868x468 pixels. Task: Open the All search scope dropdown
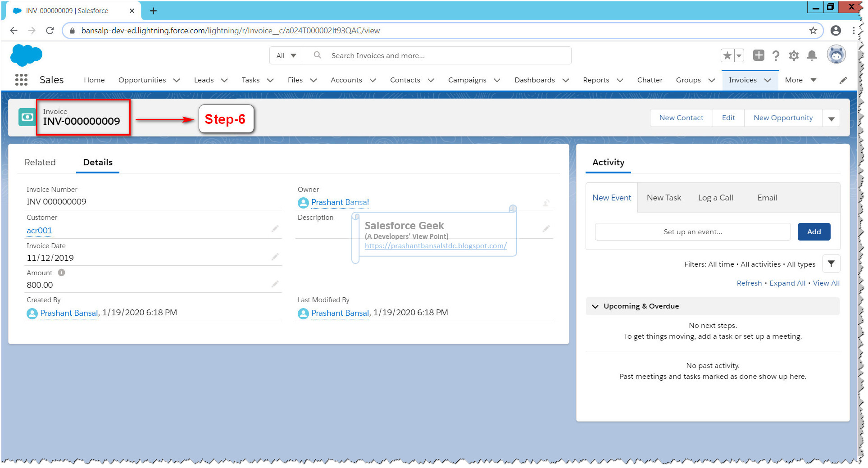pos(285,55)
